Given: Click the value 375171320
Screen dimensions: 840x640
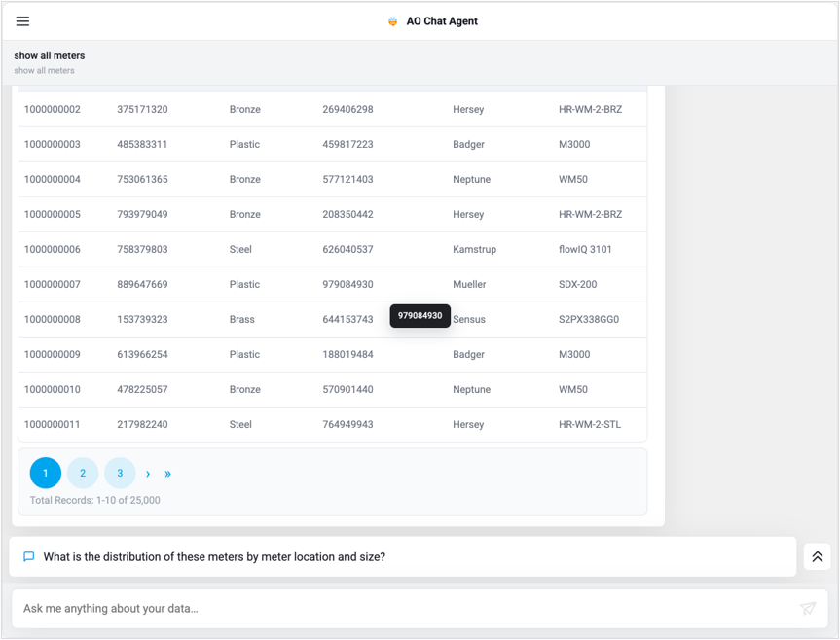Looking at the screenshot, I should pyautogui.click(x=142, y=109).
